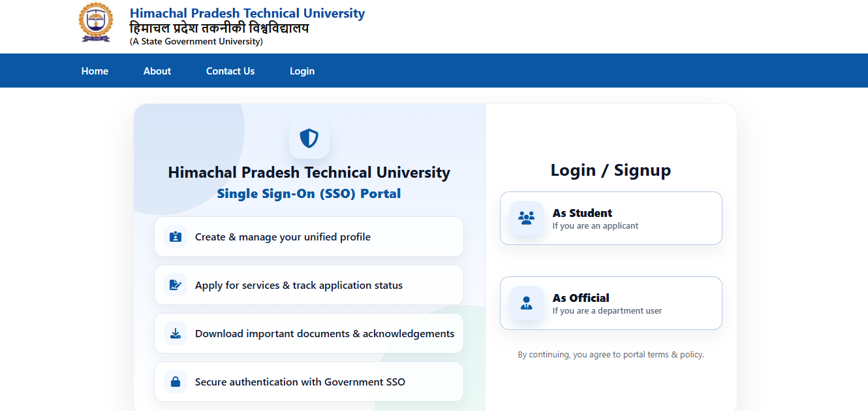Open the Home navigation item
Image resolution: width=868 pixels, height=411 pixels.
click(95, 71)
